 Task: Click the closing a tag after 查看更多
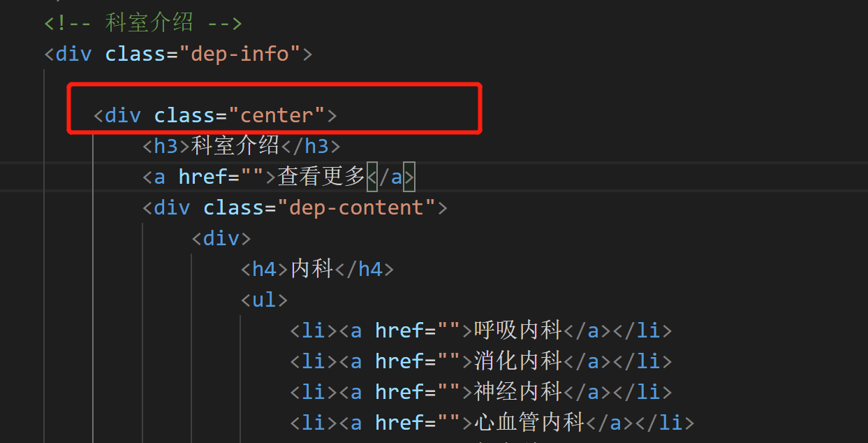click(x=390, y=177)
